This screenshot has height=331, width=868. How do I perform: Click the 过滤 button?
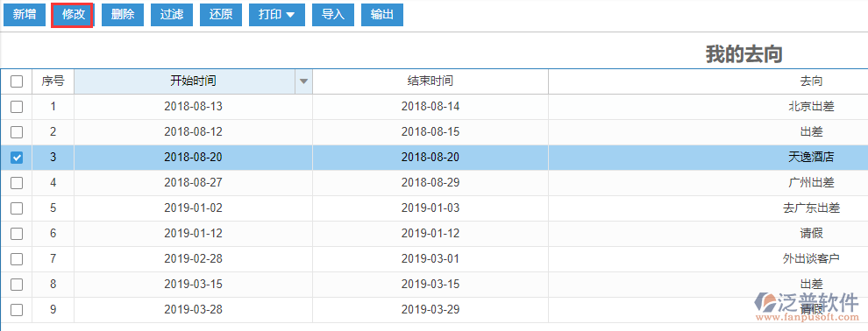[172, 15]
